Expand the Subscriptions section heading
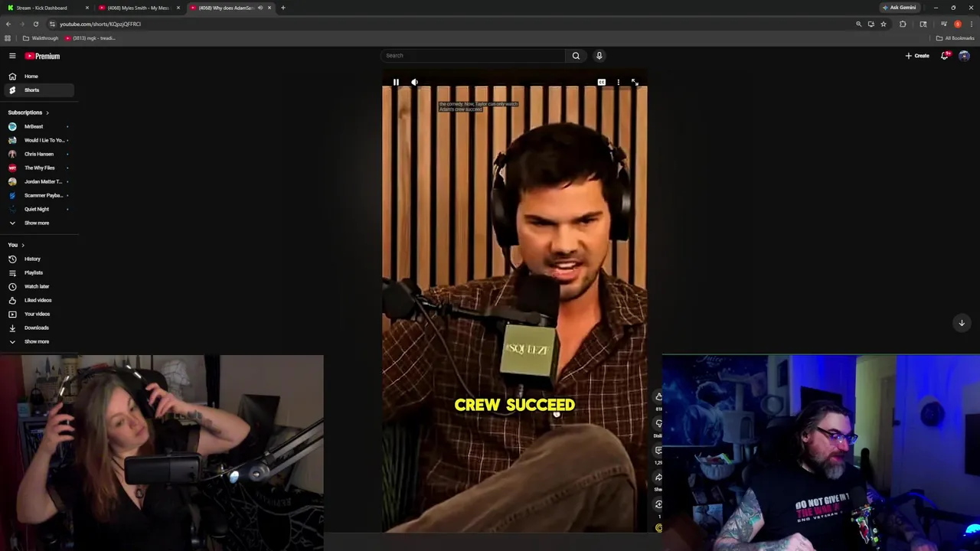Screen dimensions: 980x551 [x=28, y=112]
